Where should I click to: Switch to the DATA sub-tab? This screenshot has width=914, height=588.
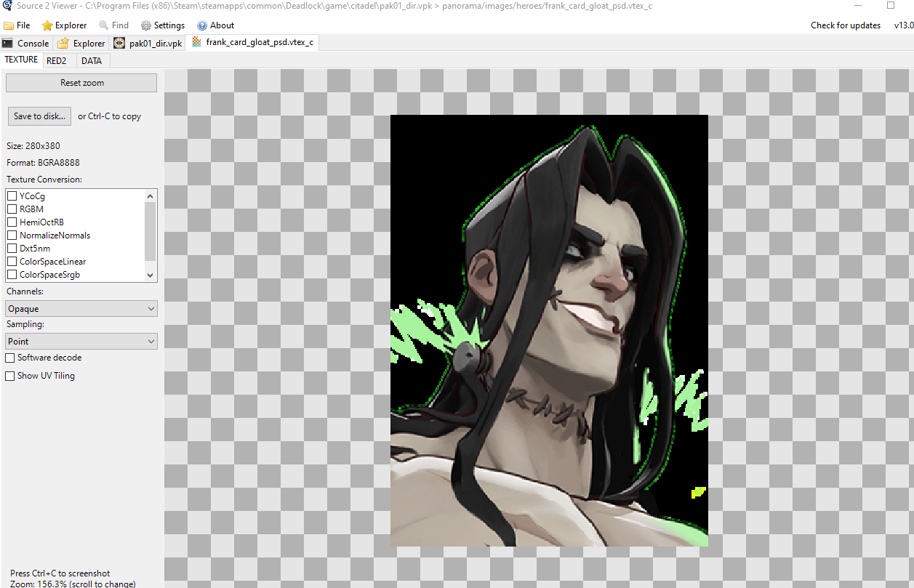point(92,61)
